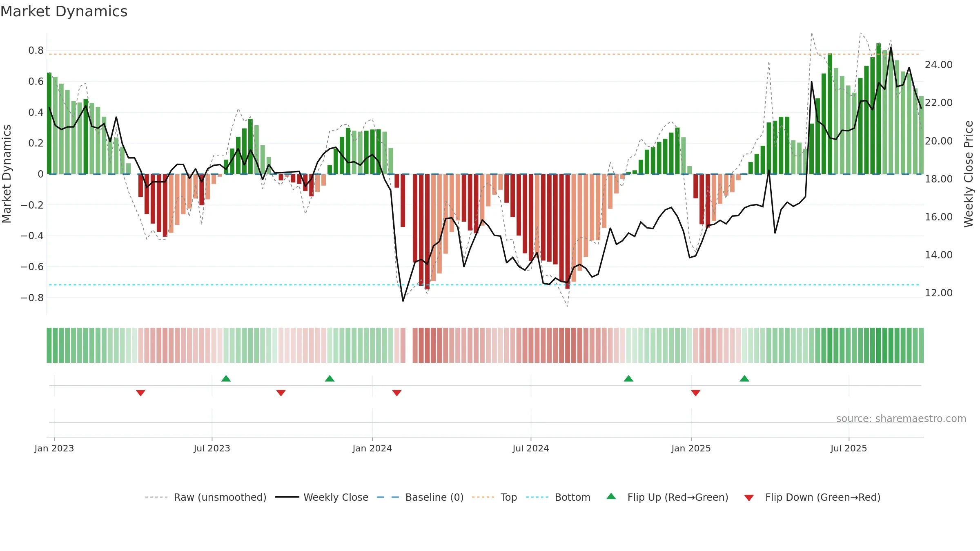
Task: Click the Jan 2023 axis label
Action: click(x=54, y=448)
